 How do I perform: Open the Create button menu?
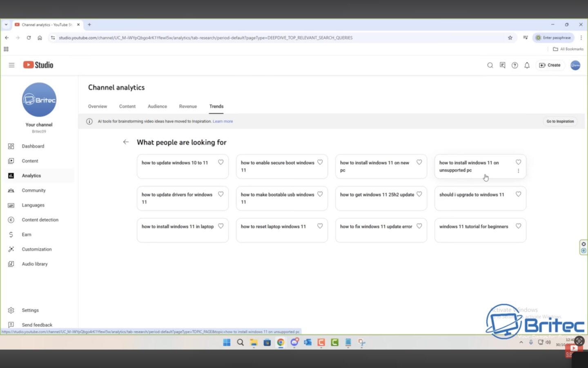(550, 65)
